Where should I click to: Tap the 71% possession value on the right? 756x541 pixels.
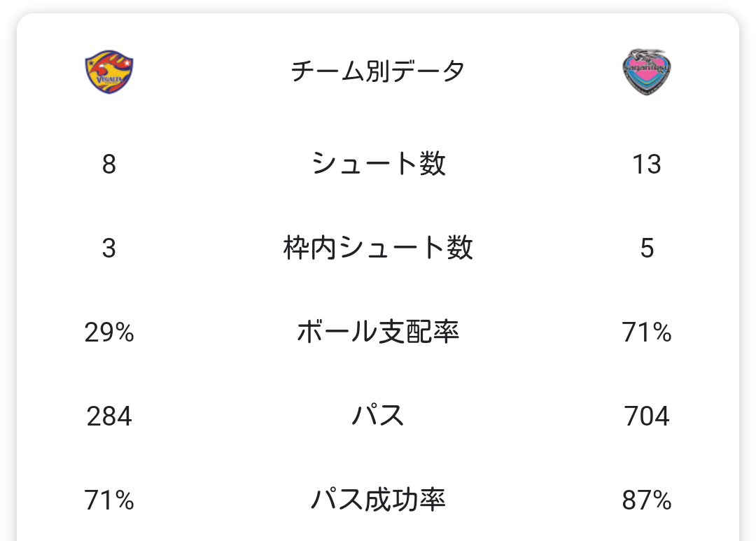click(646, 332)
